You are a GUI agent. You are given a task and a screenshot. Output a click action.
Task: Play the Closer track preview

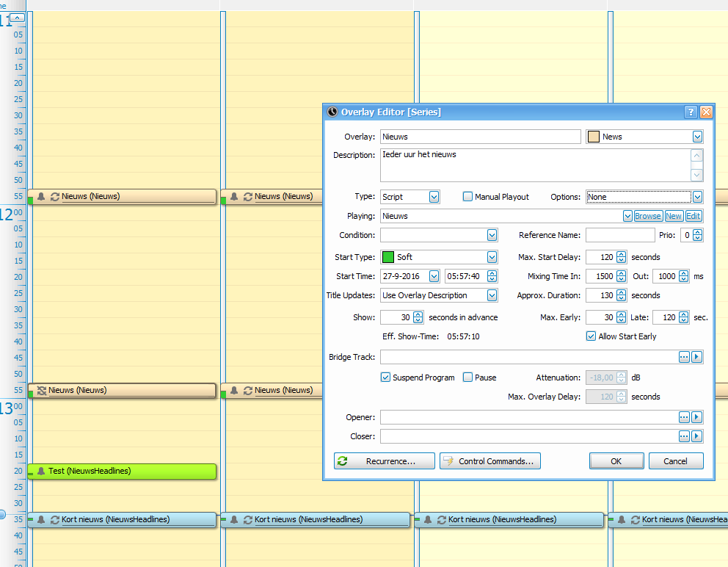pos(697,436)
